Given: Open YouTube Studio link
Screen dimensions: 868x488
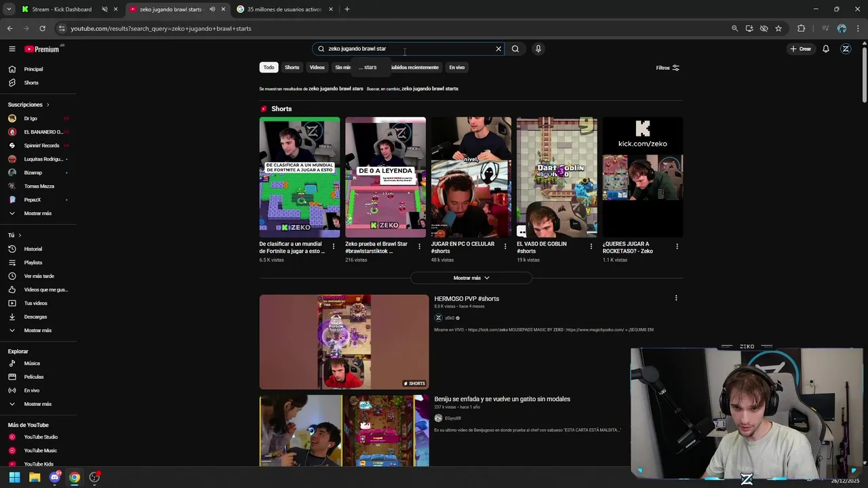Looking at the screenshot, I should (x=41, y=437).
